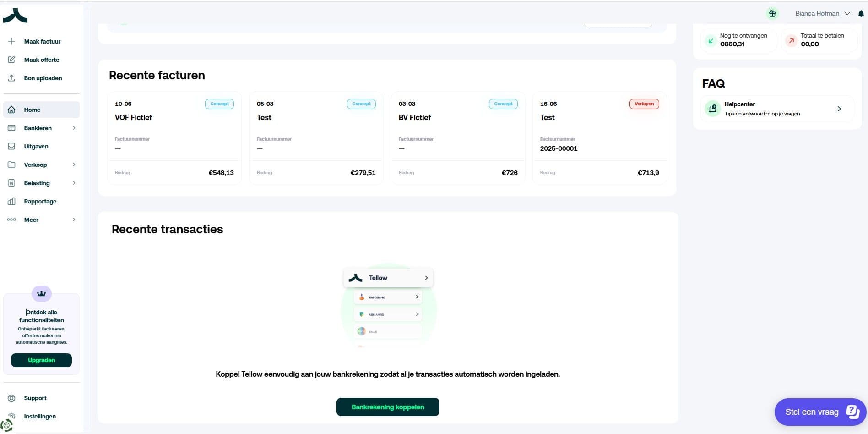
Task: Go to Uitgaven in sidebar
Action: (36, 146)
